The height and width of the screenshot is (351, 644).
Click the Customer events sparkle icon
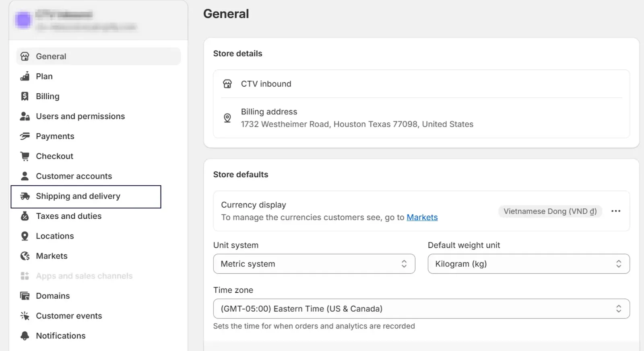[x=25, y=316]
